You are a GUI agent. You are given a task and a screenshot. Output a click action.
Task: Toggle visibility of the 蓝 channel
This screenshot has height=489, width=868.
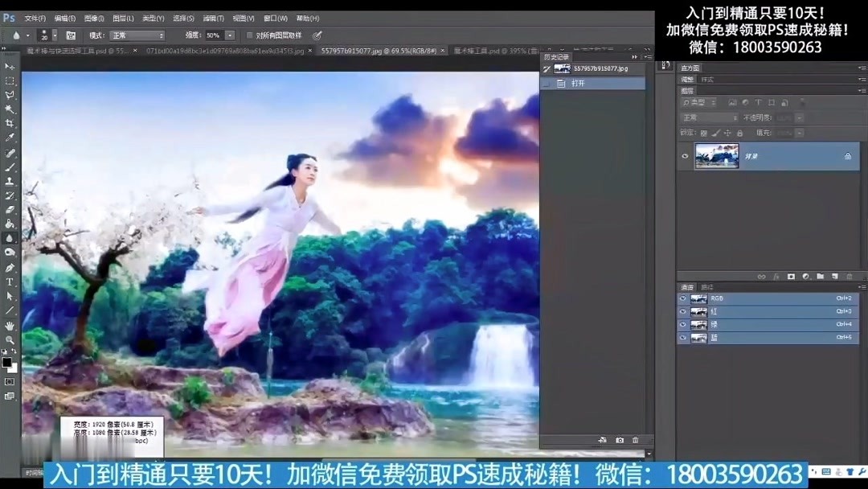click(682, 338)
